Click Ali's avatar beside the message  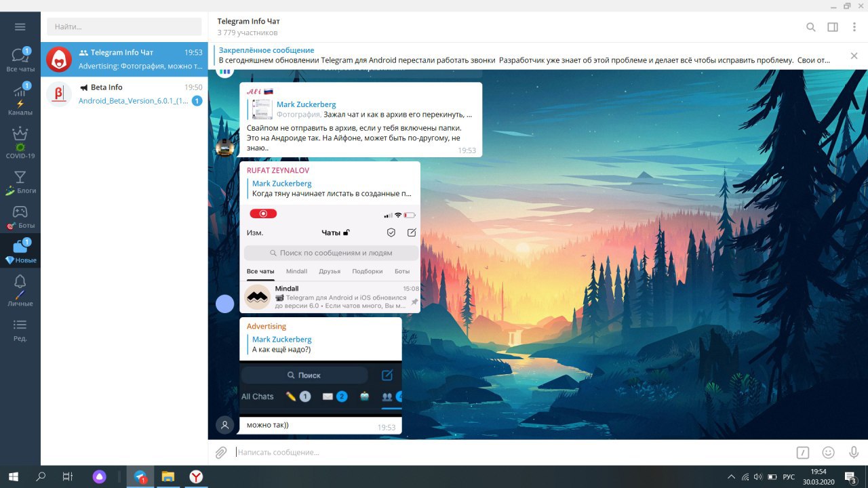(x=225, y=147)
